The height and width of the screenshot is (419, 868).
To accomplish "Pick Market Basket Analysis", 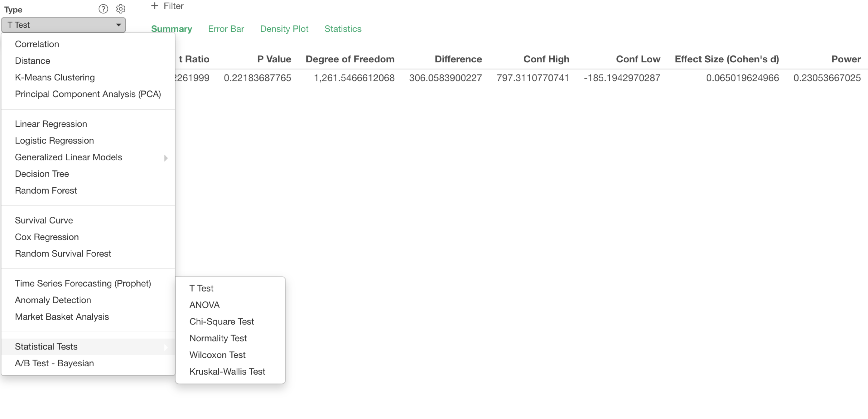I will point(88,317).
